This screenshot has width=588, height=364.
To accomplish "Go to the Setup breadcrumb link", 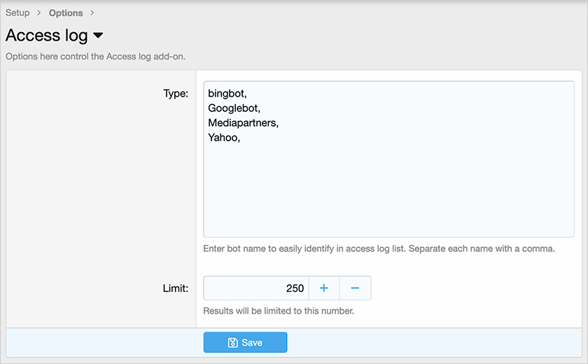I will (x=17, y=13).
